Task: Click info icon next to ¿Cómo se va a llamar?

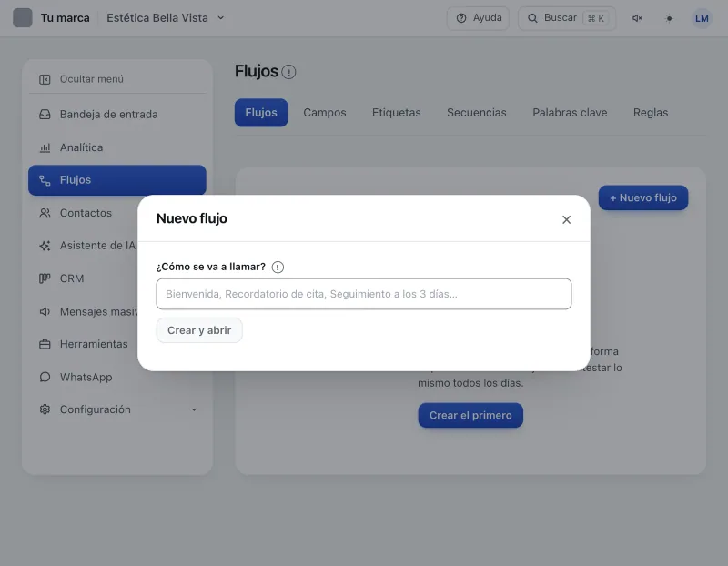Action: click(278, 267)
